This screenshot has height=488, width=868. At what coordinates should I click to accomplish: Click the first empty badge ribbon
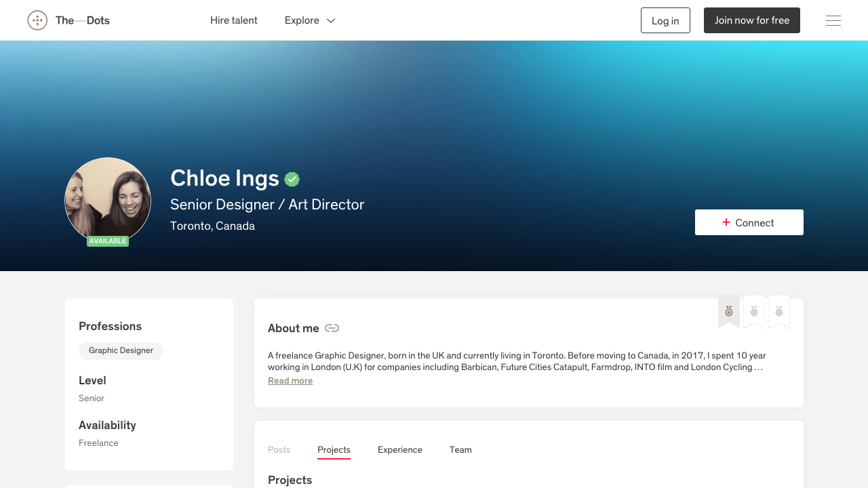753,311
